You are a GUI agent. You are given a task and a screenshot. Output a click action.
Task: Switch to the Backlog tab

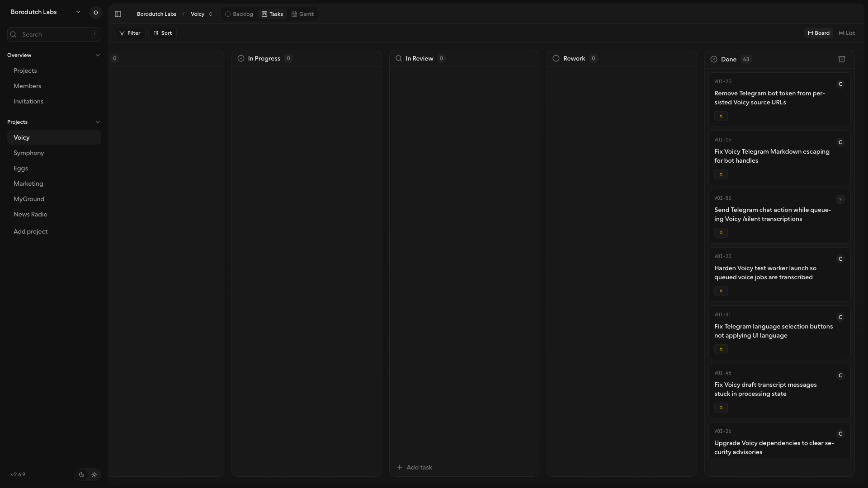point(239,14)
